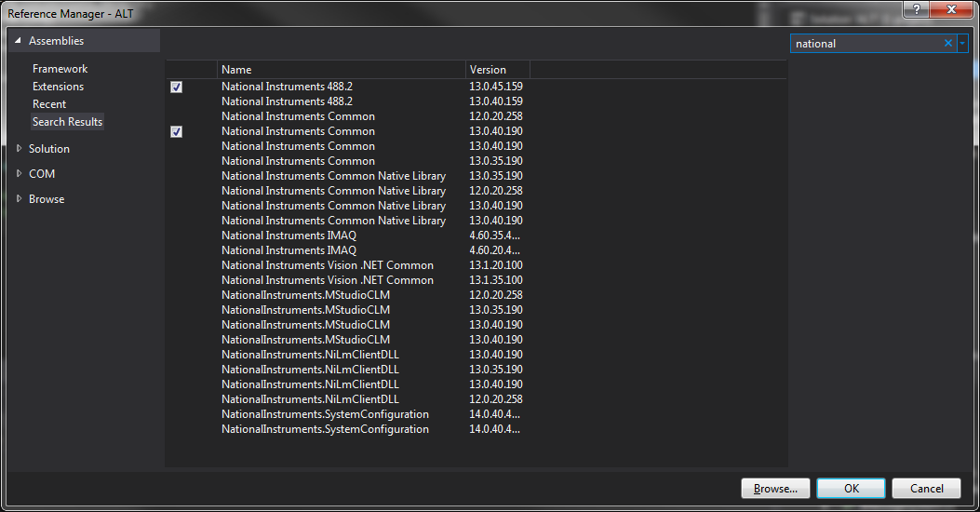The image size is (980, 512).
Task: Select National Instruments Common version 12.0.20.258
Action: 476,116
